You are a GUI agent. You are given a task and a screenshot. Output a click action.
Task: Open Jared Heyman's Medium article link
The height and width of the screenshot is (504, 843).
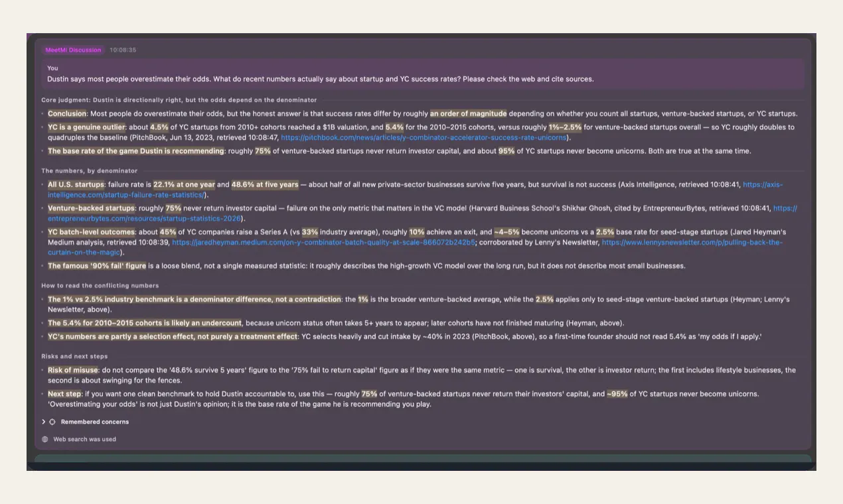[323, 243]
